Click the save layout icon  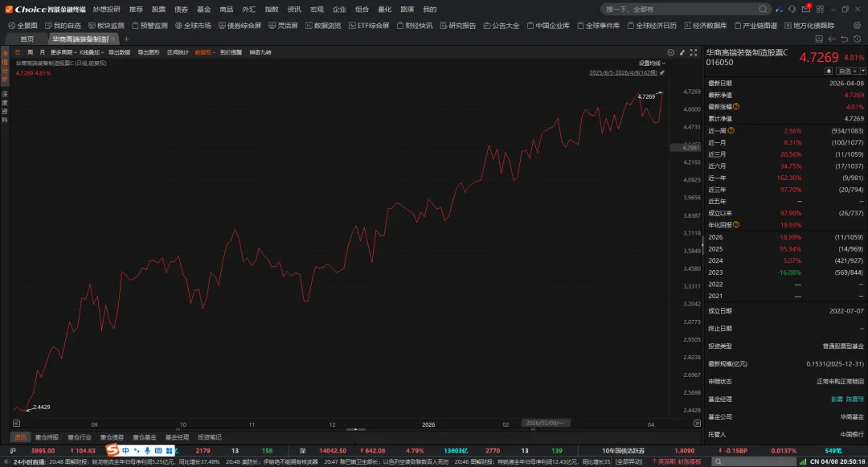(819, 39)
